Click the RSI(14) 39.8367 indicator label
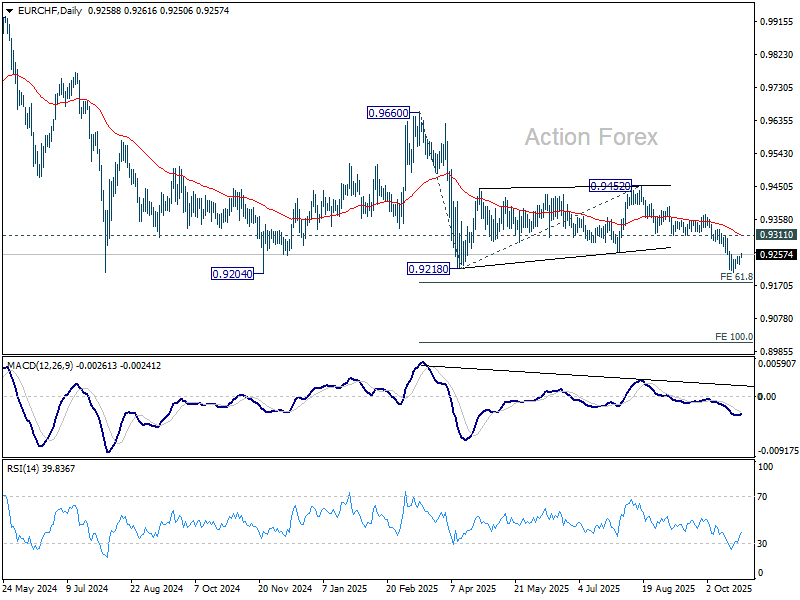The image size is (800, 600). (41, 468)
